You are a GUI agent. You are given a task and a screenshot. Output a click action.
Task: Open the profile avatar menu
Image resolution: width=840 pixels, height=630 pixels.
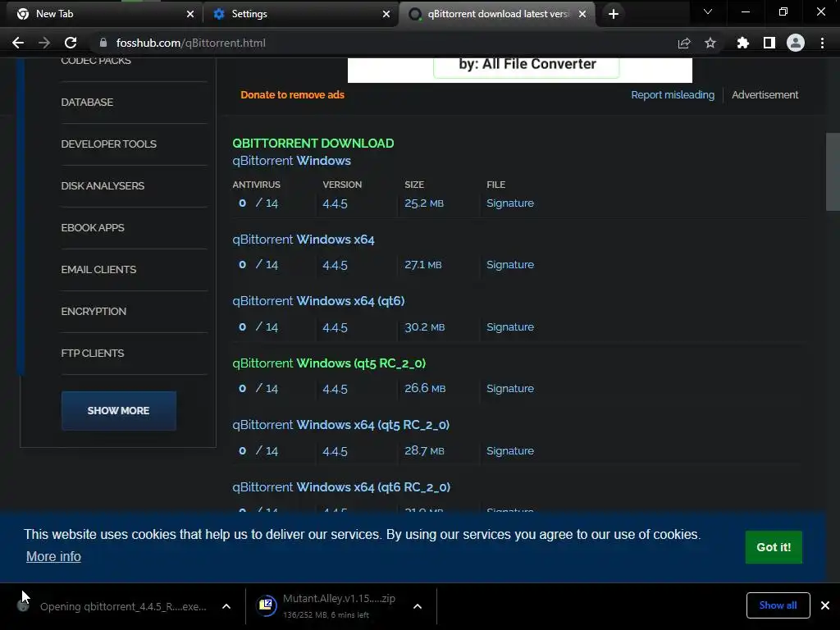pos(796,43)
